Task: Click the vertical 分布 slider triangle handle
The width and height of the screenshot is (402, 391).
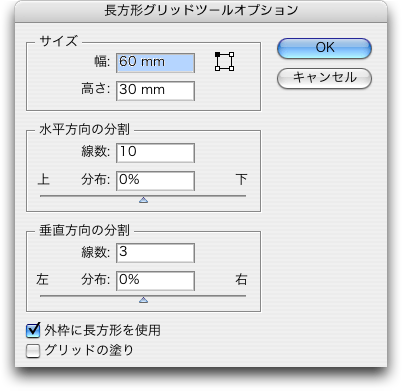Action: [144, 300]
